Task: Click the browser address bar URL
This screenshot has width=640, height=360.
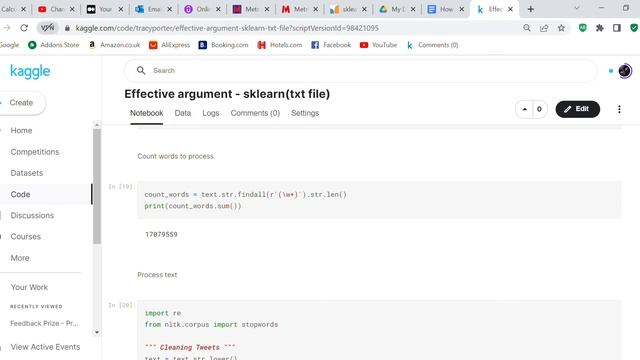Action: pos(227,28)
